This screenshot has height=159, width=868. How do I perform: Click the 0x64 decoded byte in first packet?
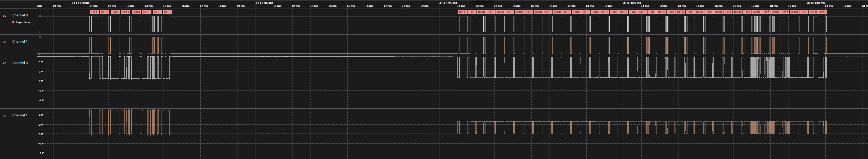tap(125, 12)
